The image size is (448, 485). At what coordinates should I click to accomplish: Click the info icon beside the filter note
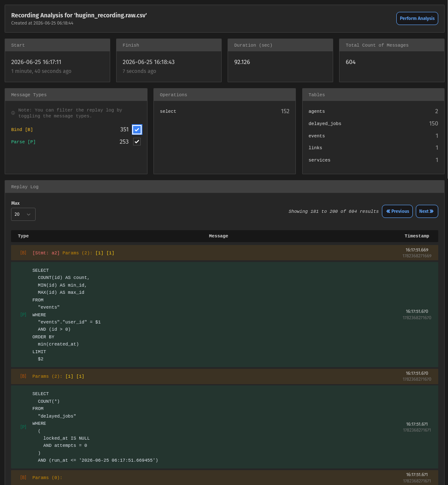pyautogui.click(x=13, y=113)
